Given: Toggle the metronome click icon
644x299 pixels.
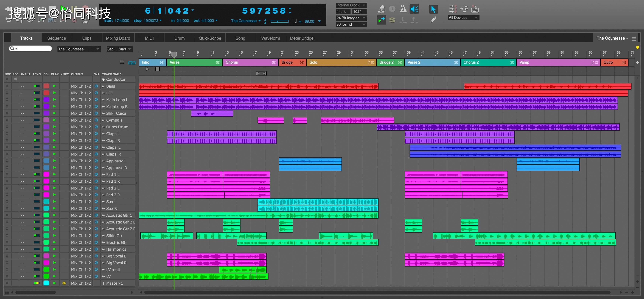Looking at the screenshot, I should [x=403, y=9].
